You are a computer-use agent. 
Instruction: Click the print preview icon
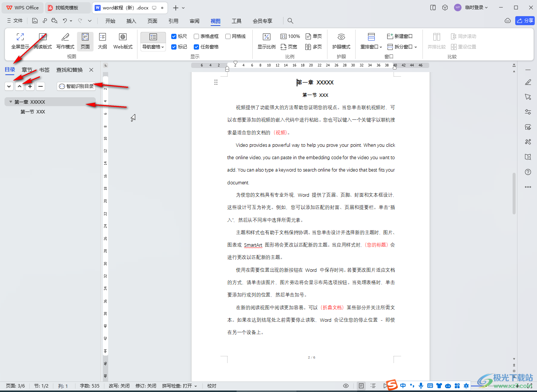click(54, 21)
